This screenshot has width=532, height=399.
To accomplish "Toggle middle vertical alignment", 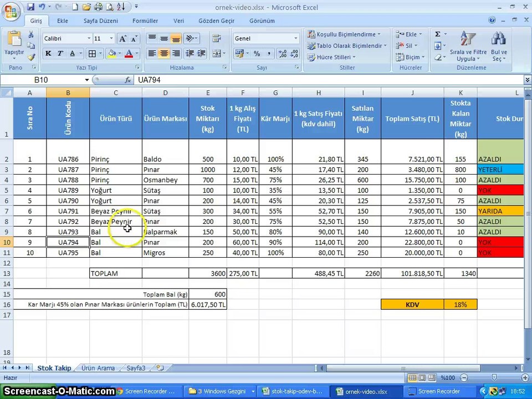I will tap(164, 38).
